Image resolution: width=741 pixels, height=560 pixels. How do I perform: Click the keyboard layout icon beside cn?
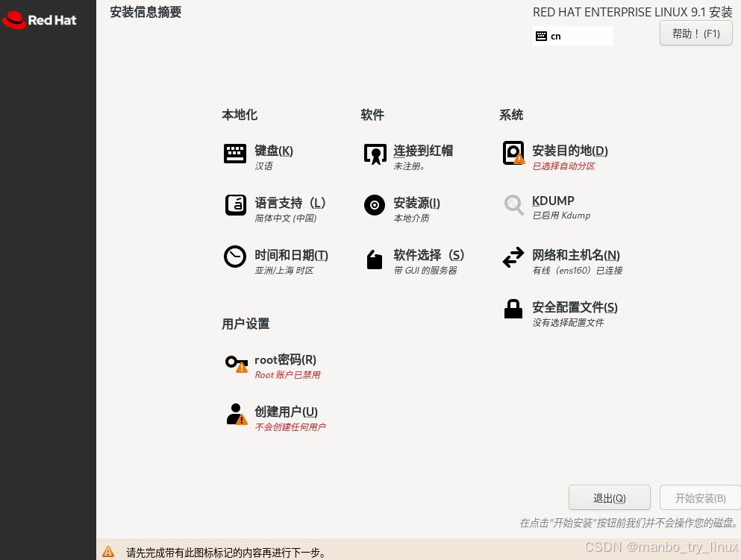tap(542, 37)
